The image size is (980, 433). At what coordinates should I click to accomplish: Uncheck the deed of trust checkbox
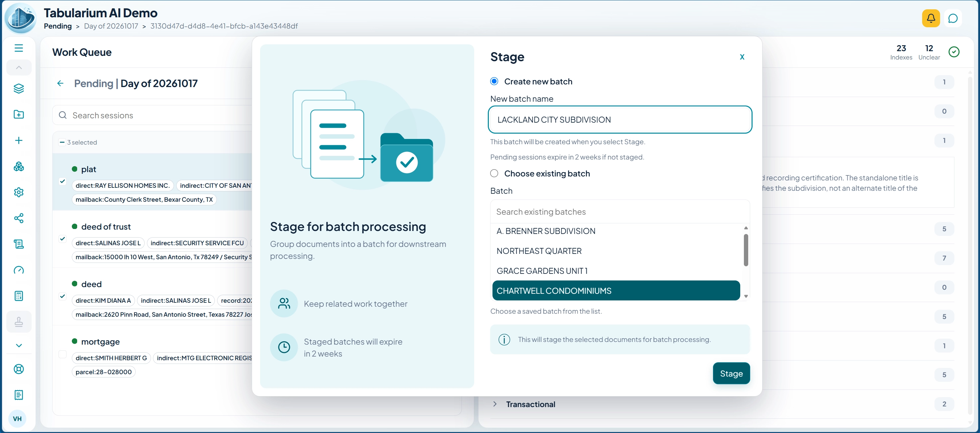click(63, 239)
